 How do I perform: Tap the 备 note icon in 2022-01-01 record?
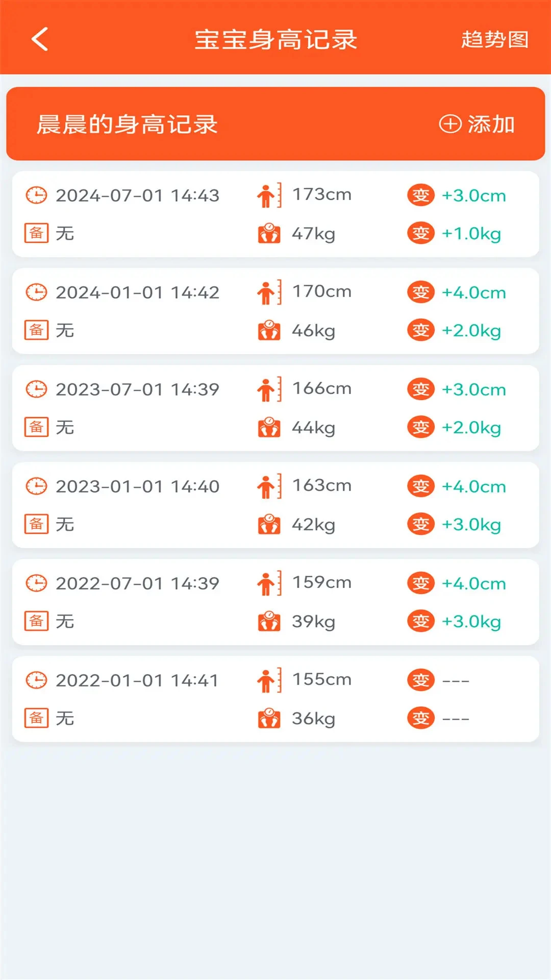[36, 718]
